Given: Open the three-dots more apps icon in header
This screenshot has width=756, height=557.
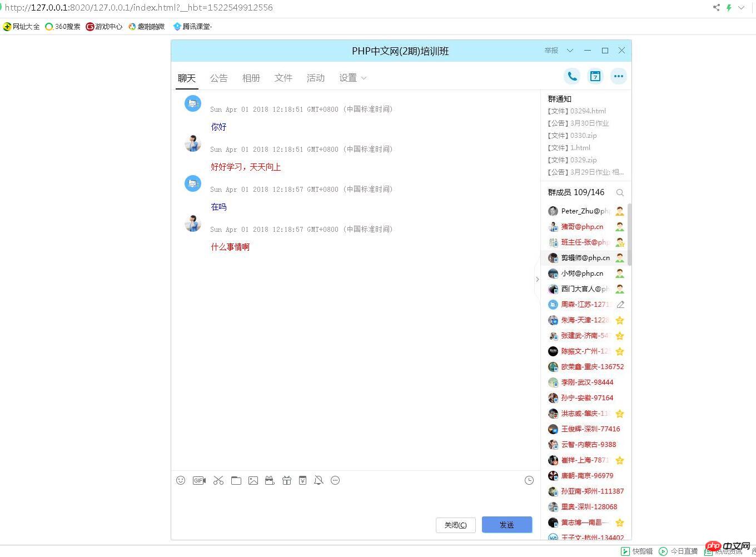Looking at the screenshot, I should click(x=619, y=76).
